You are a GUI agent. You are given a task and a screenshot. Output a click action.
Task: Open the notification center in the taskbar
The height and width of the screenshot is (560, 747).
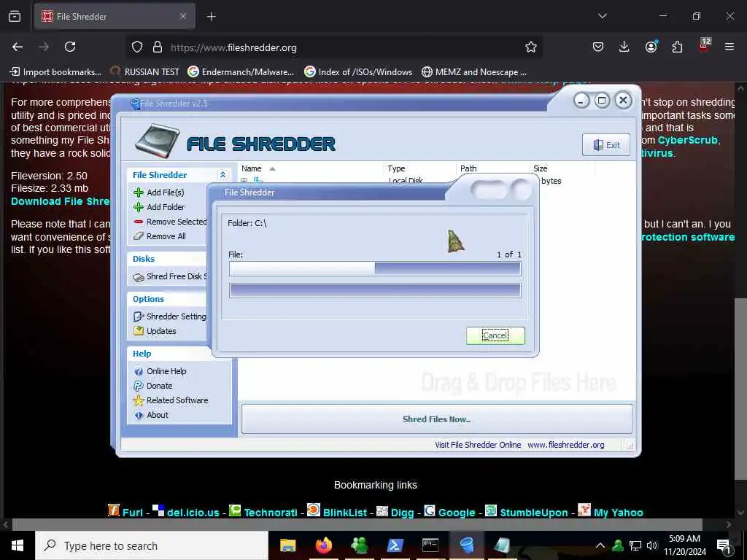(x=724, y=545)
